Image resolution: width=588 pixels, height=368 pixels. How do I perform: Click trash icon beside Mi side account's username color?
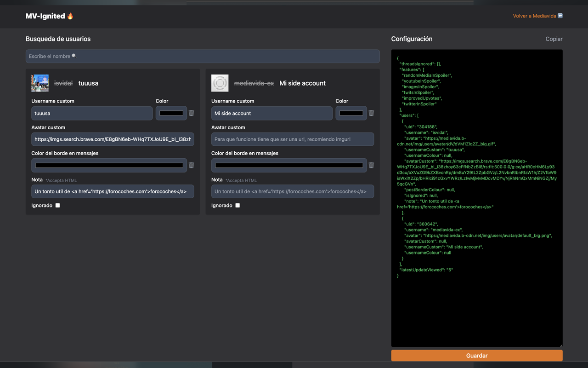371,113
